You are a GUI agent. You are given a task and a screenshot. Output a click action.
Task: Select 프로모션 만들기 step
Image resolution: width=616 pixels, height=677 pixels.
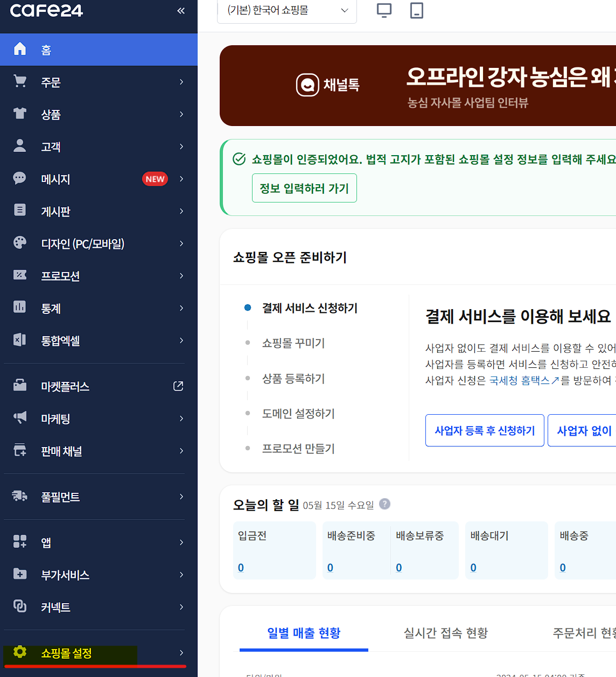[298, 449]
